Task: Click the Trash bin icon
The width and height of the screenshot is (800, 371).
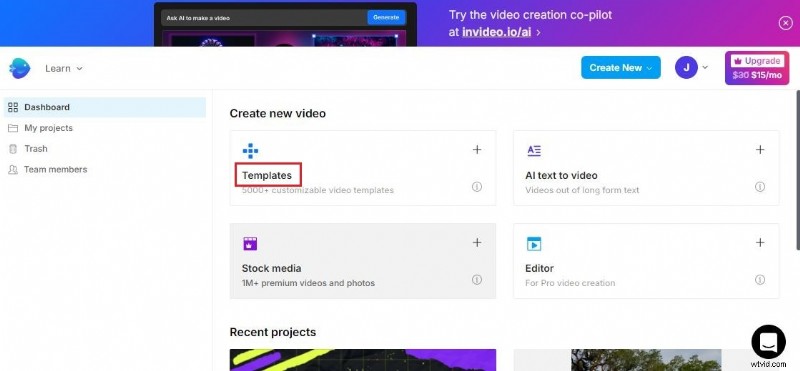Action: pyautogui.click(x=13, y=149)
